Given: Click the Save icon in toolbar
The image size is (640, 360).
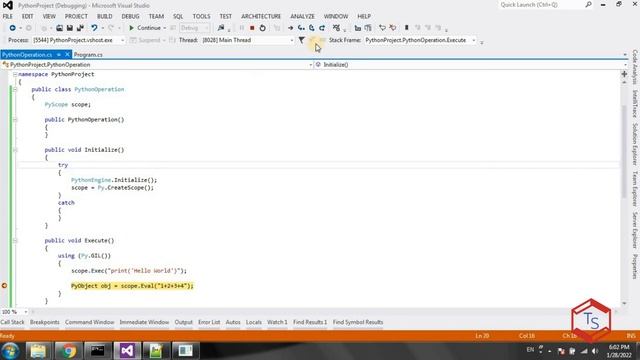Looking at the screenshot, I should (70, 28).
